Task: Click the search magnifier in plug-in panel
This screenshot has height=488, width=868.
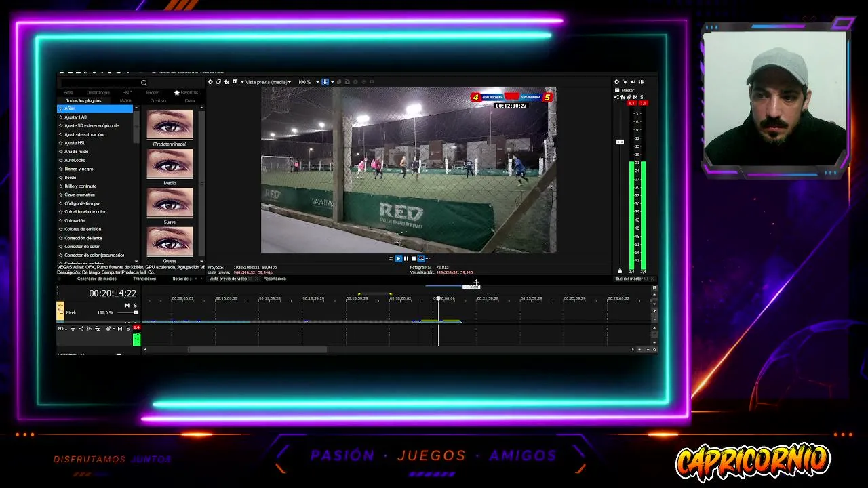Action: 144,83
